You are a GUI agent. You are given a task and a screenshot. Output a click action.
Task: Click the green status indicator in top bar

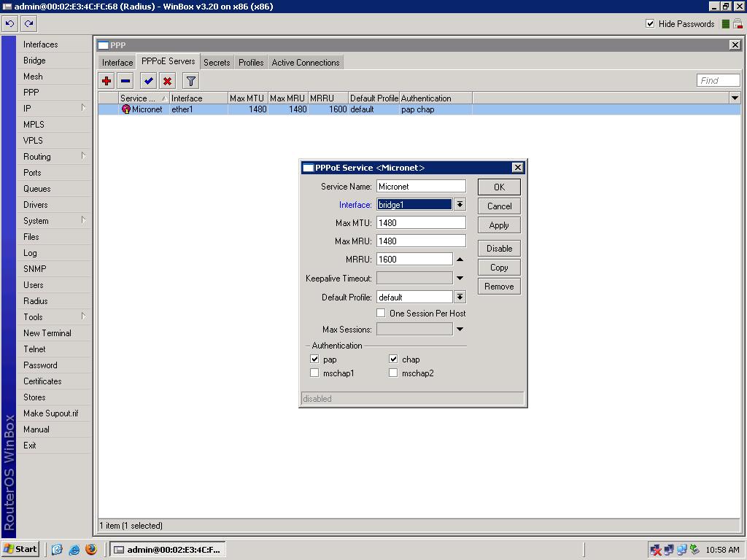pos(726,24)
